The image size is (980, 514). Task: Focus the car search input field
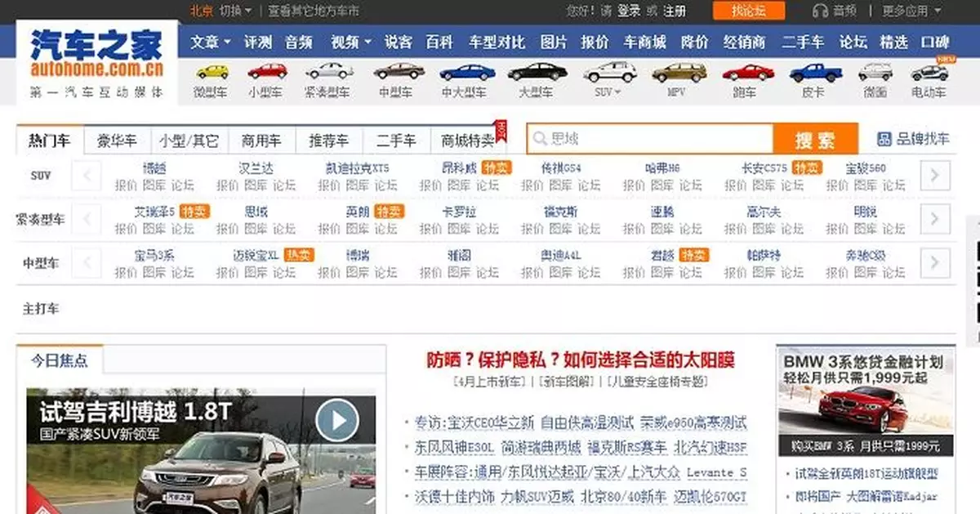pos(650,139)
